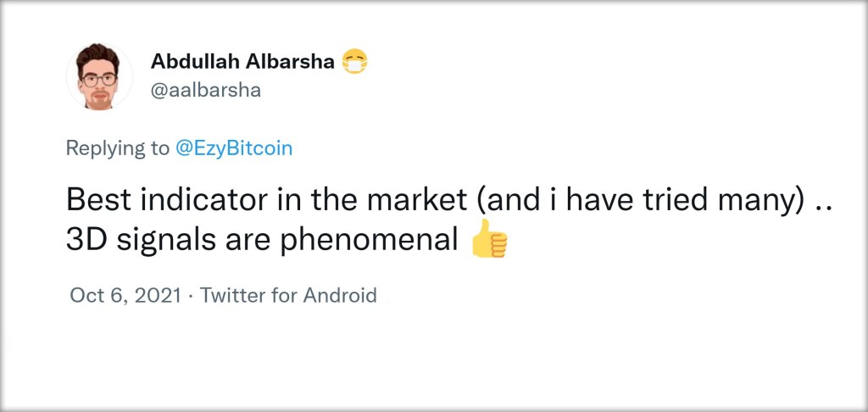Click Abdullah Albarsha's profile avatar
This screenshot has width=868, height=412.
tap(100, 77)
